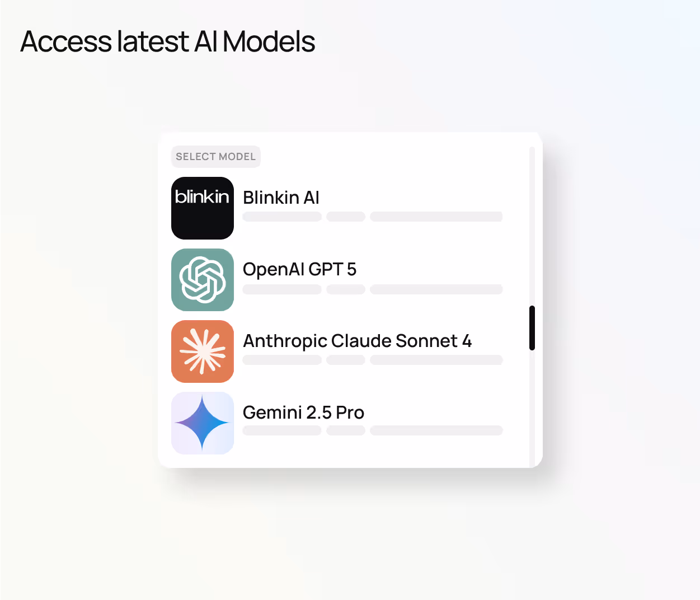Select Gemini 2.5 Pro entry
Viewport: 700px width, 600px height.
coord(303,412)
